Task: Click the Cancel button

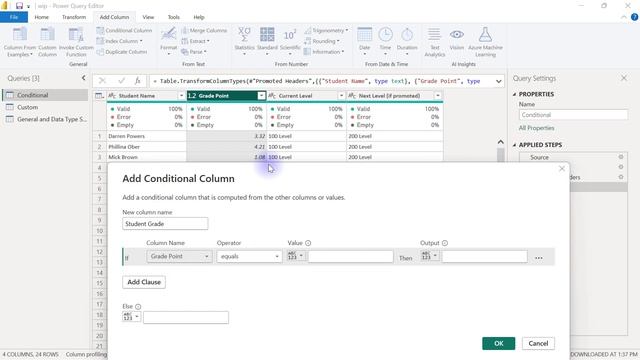Action: click(538, 343)
